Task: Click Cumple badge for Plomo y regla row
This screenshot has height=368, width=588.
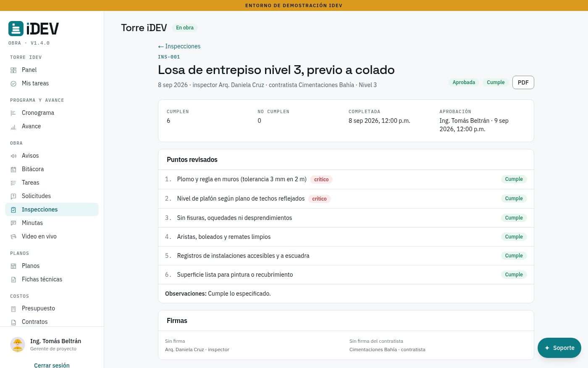Action: pos(514,179)
